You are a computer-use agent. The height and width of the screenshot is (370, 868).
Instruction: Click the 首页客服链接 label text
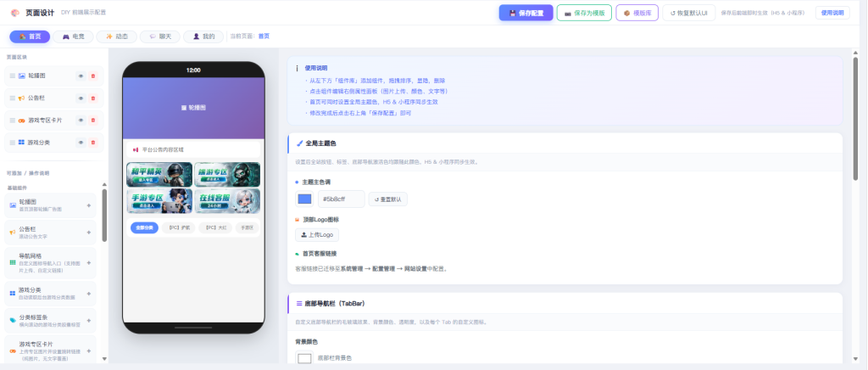[x=320, y=254]
